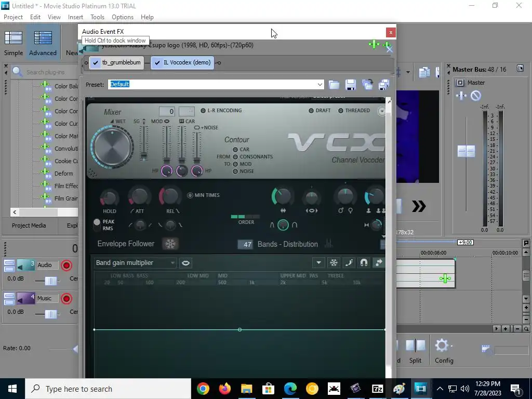The width and height of the screenshot is (532, 399).
Task: Open the View menu
Action: 54,17
